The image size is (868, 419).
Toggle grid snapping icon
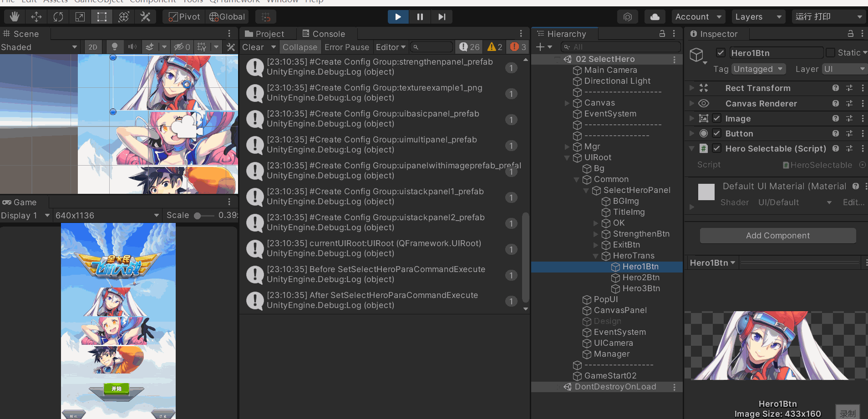tap(266, 17)
